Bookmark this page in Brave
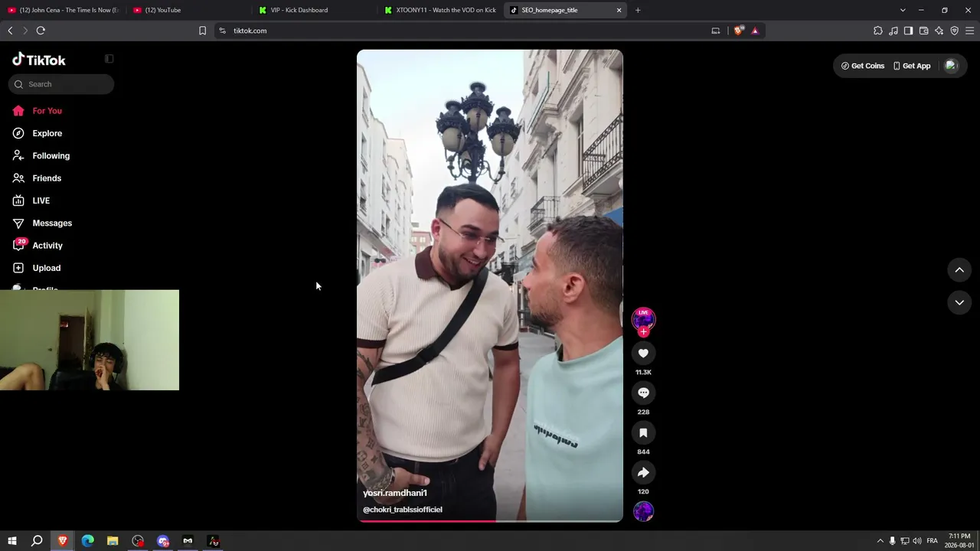The height and width of the screenshot is (551, 980). tap(202, 31)
